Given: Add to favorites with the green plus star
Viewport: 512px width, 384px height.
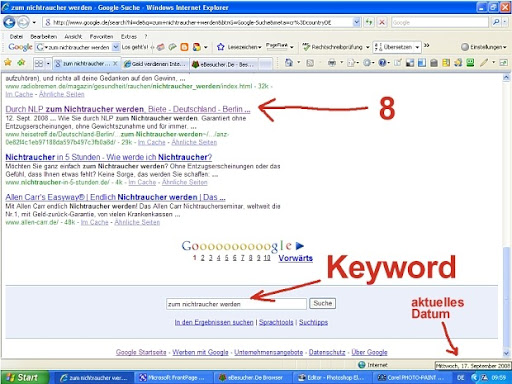Looking at the screenshot, I should (21, 62).
